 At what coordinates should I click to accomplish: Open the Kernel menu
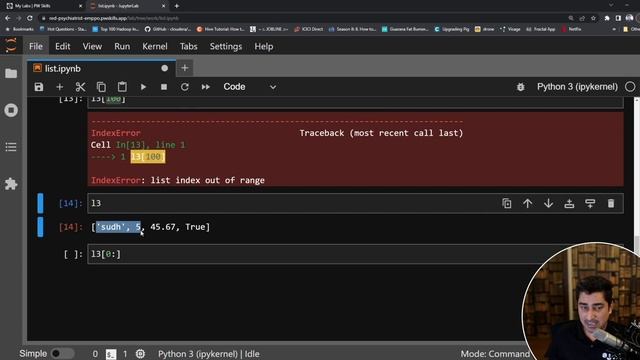click(155, 47)
